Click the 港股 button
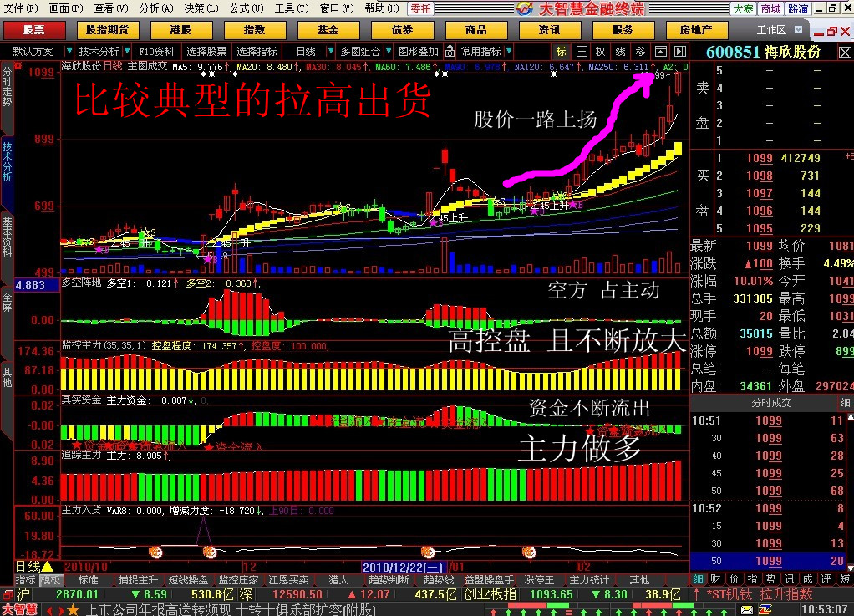The width and height of the screenshot is (854, 616). 180,30
